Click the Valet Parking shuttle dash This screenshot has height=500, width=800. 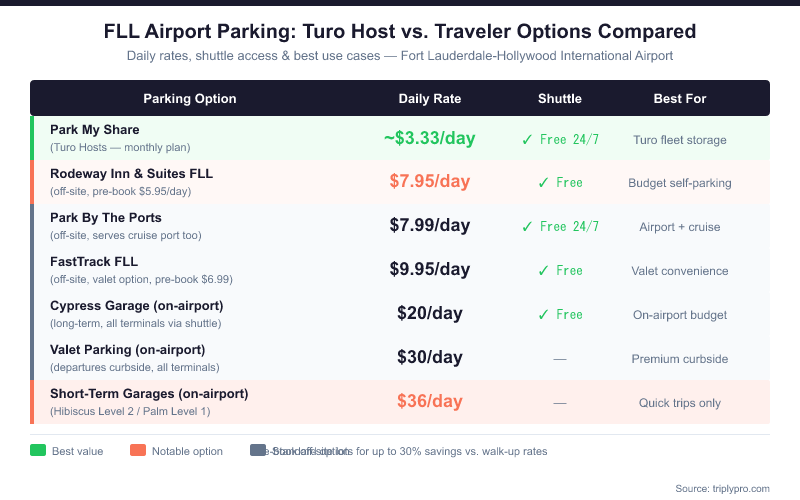pyautogui.click(x=560, y=358)
